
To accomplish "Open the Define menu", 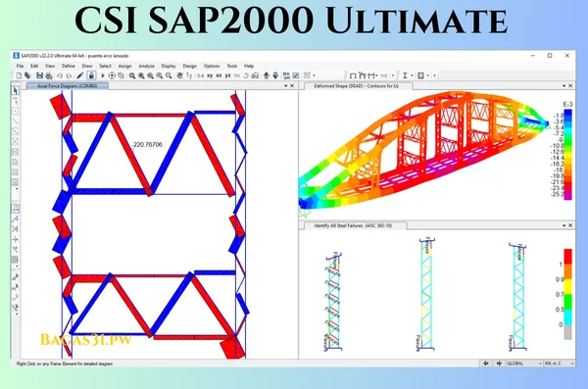I will pos(69,66).
